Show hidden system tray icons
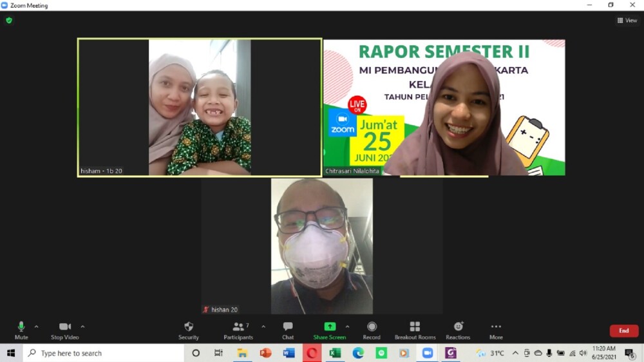644x362 pixels. coord(515,353)
